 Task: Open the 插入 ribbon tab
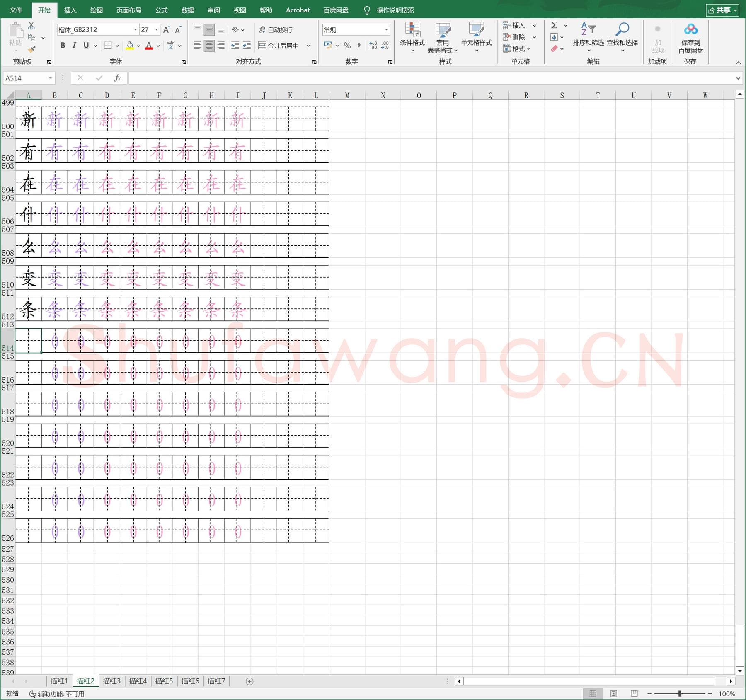tap(70, 10)
